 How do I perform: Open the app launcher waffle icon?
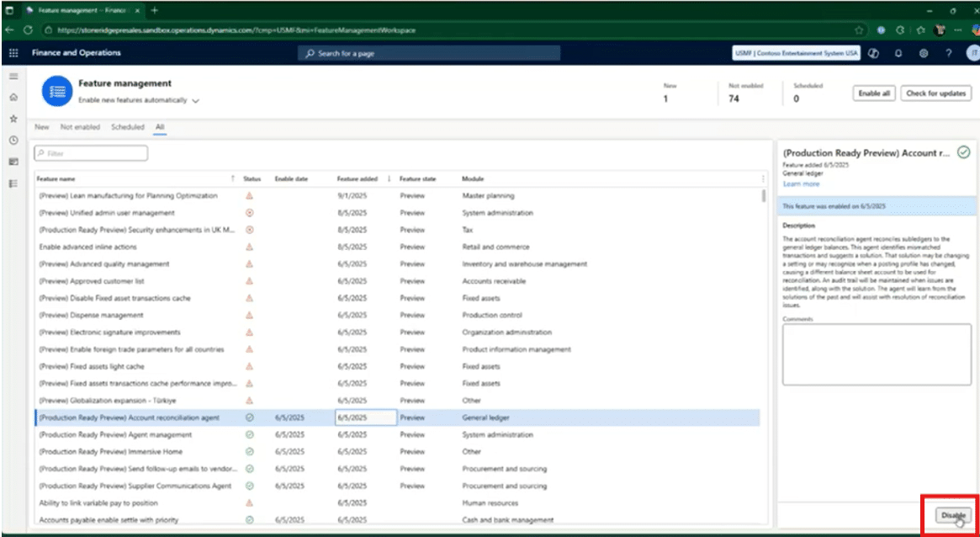coord(13,53)
